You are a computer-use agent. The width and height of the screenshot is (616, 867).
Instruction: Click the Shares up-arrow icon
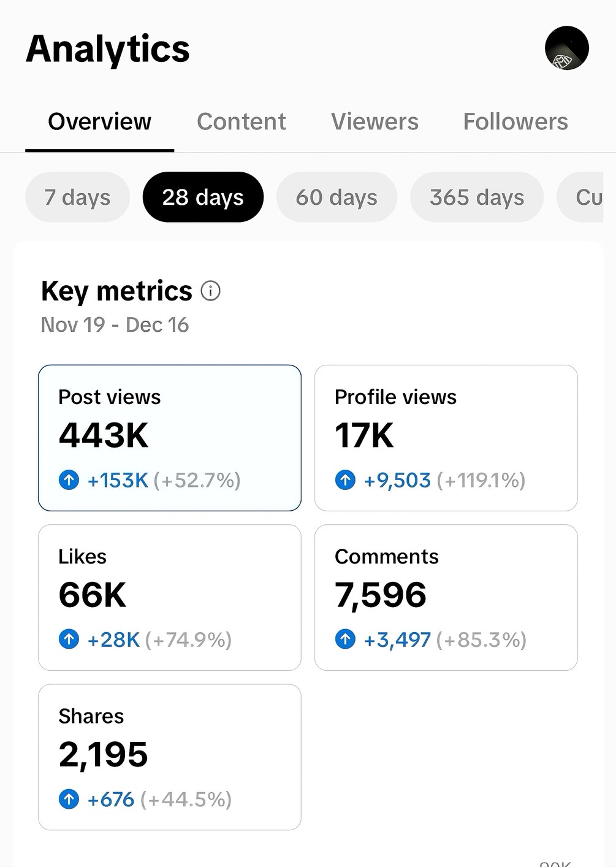click(69, 799)
